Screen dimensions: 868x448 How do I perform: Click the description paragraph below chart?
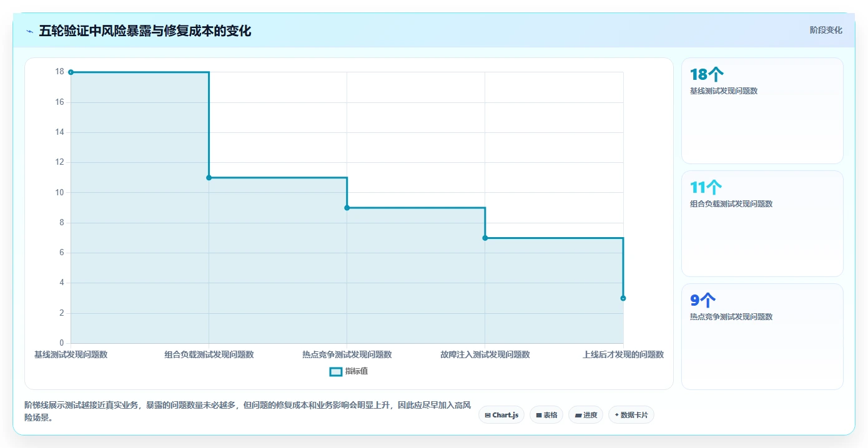[x=247, y=412]
